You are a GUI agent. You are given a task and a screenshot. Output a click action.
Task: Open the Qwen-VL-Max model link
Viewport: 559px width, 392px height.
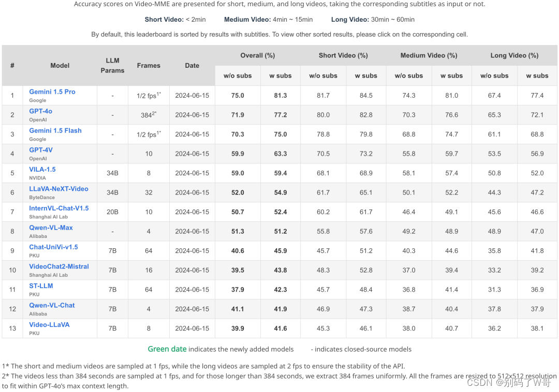tap(51, 228)
